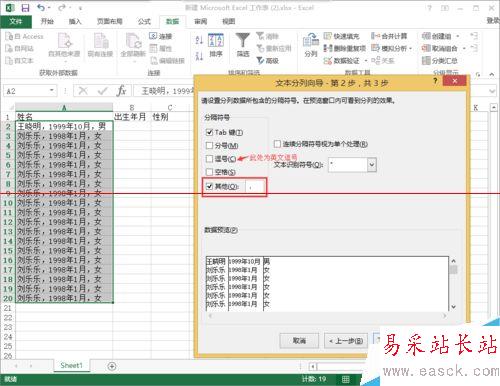The image size is (500, 386).
Task: Remove duplicates (删除重复项)
Action: pyautogui.click(x=345, y=48)
